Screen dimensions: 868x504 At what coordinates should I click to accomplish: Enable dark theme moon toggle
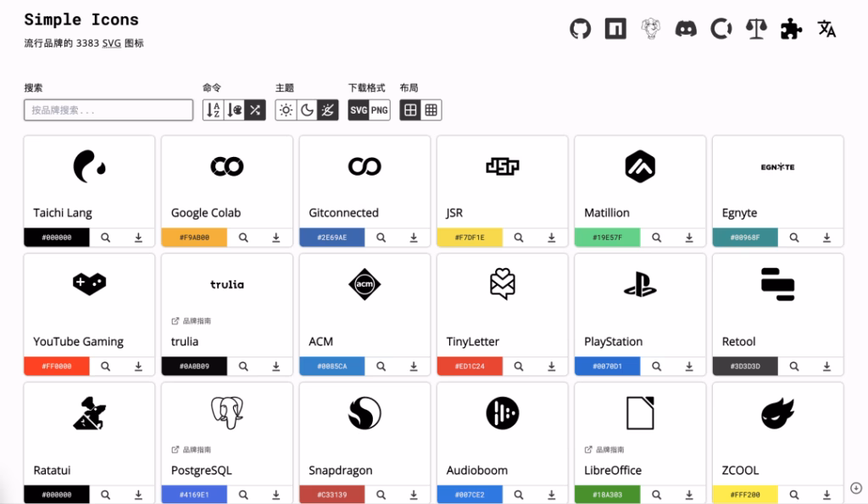[307, 110]
